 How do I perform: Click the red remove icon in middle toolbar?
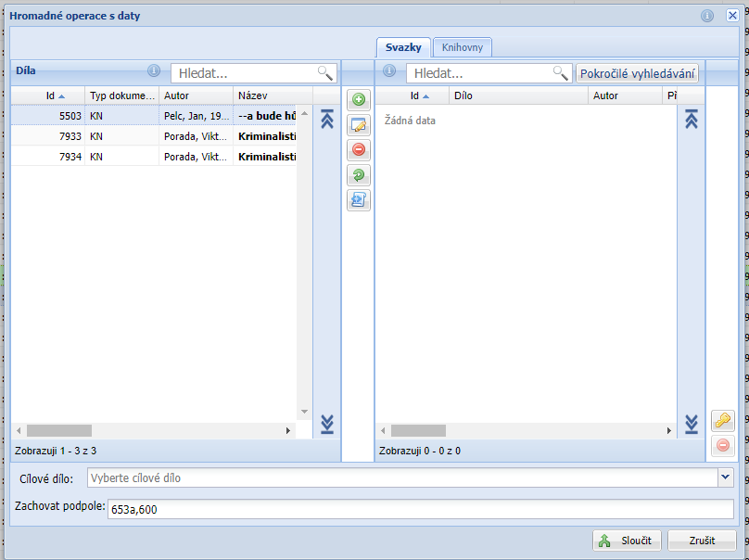[358, 149]
